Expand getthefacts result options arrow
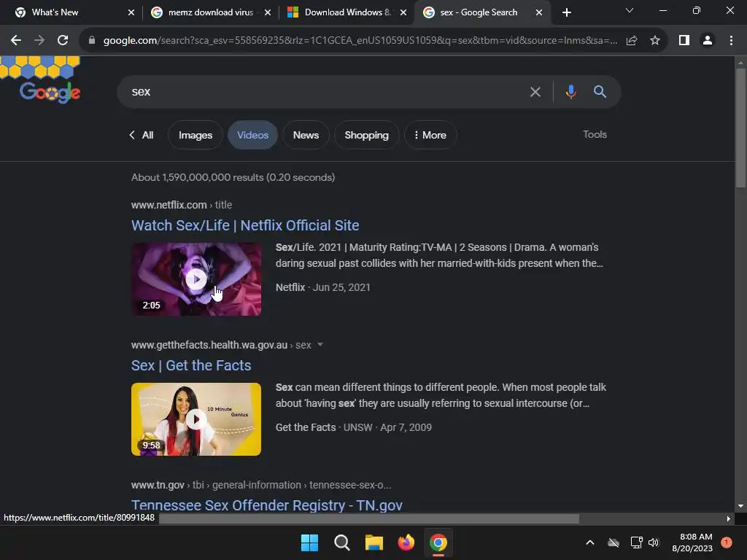 [x=320, y=344]
